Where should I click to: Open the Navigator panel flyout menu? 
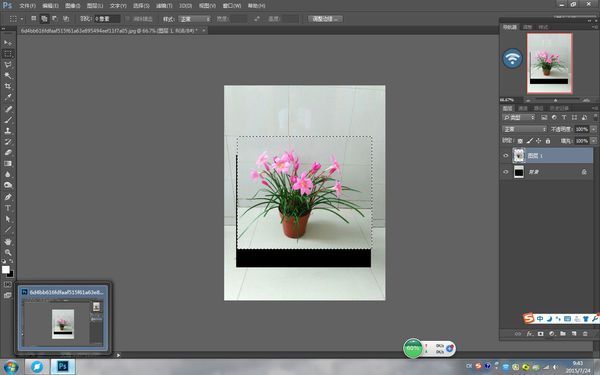(594, 27)
